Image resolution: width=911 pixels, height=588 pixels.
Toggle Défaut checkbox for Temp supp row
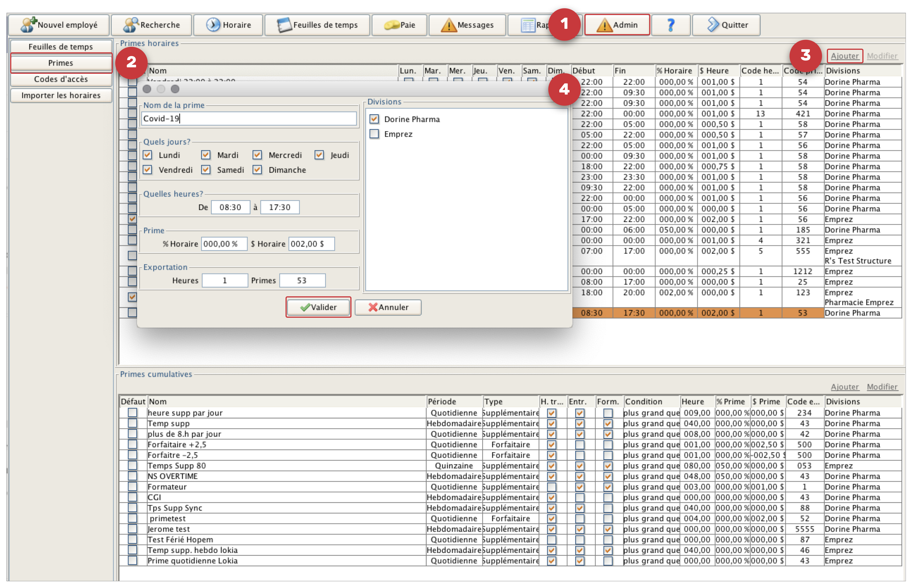click(x=132, y=423)
